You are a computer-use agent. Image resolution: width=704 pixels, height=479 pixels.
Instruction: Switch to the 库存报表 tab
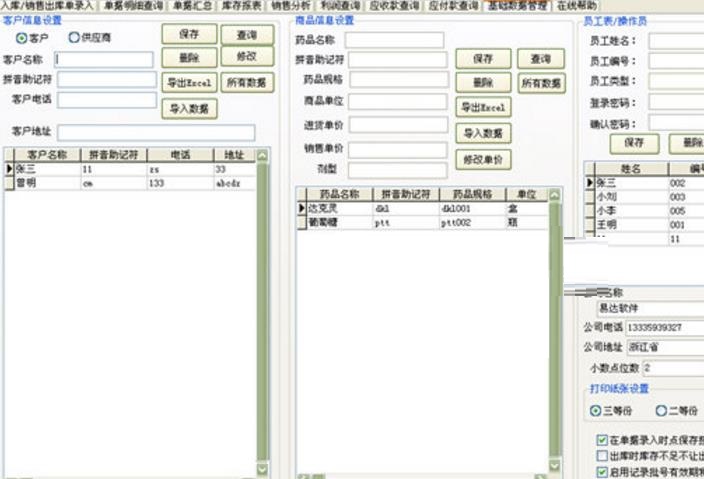point(240,6)
